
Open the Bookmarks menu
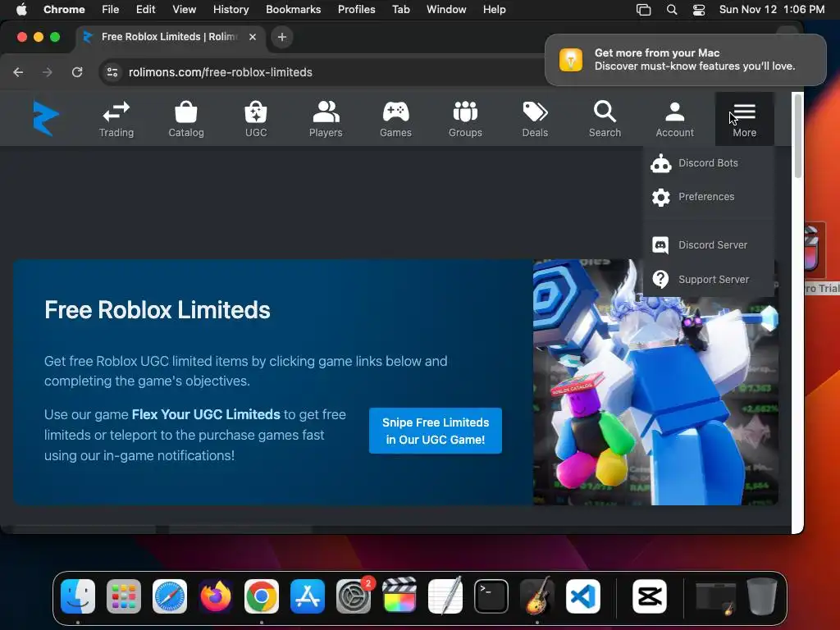coord(293,9)
